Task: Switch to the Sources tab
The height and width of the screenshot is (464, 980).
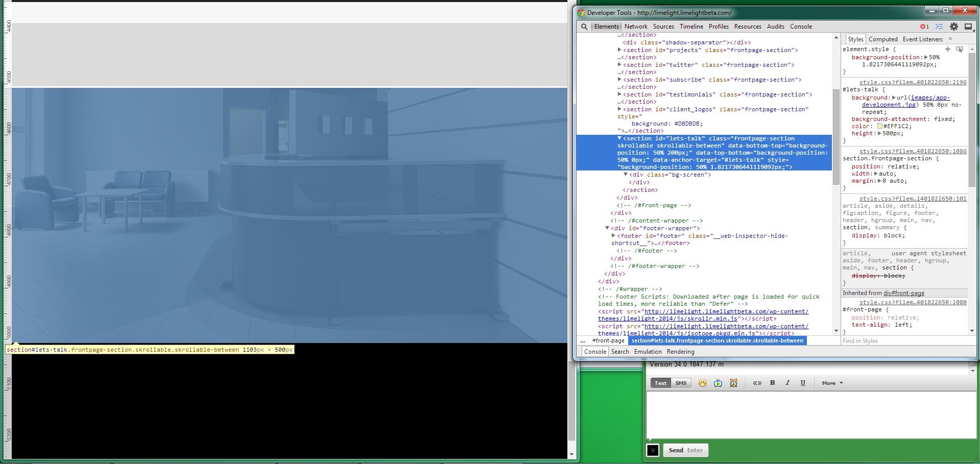Action: [x=663, y=27]
